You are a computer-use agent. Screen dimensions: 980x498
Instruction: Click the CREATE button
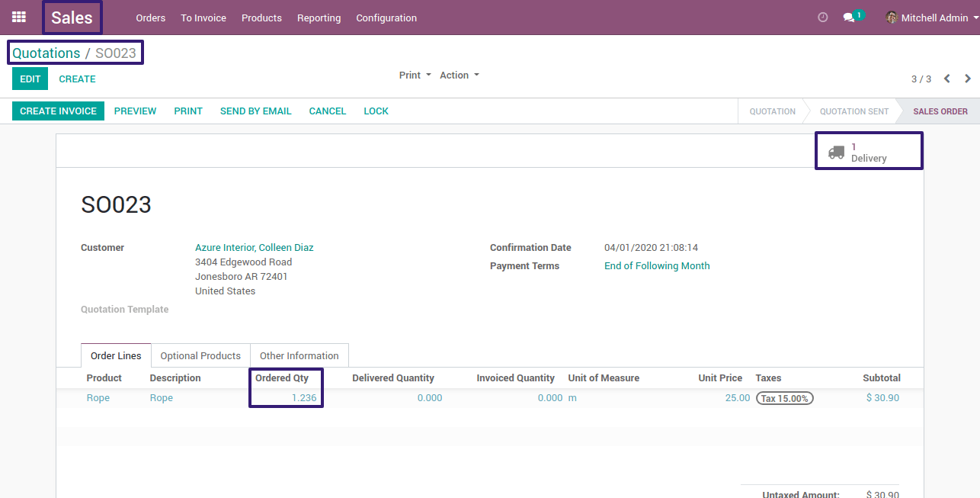[x=78, y=79]
